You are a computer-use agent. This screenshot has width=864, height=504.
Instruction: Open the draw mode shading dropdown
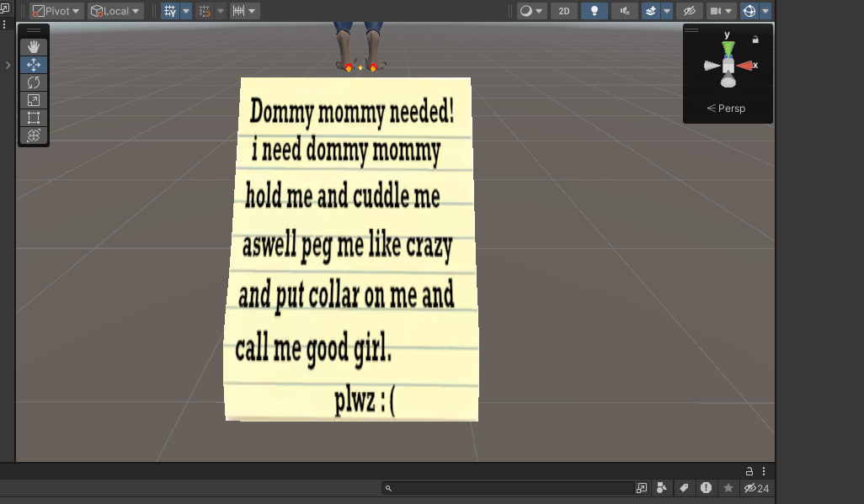(x=531, y=11)
